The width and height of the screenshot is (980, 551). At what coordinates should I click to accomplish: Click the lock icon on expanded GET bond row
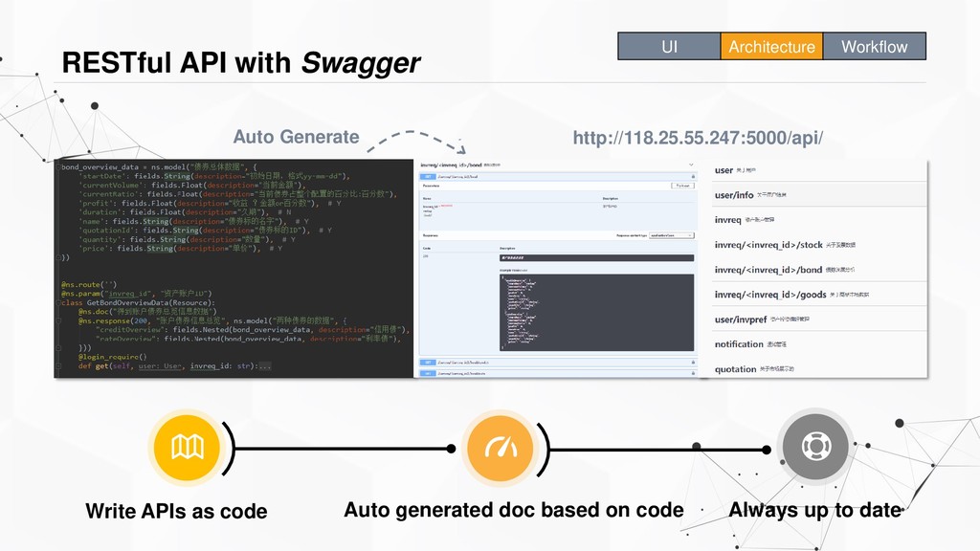[x=693, y=177]
